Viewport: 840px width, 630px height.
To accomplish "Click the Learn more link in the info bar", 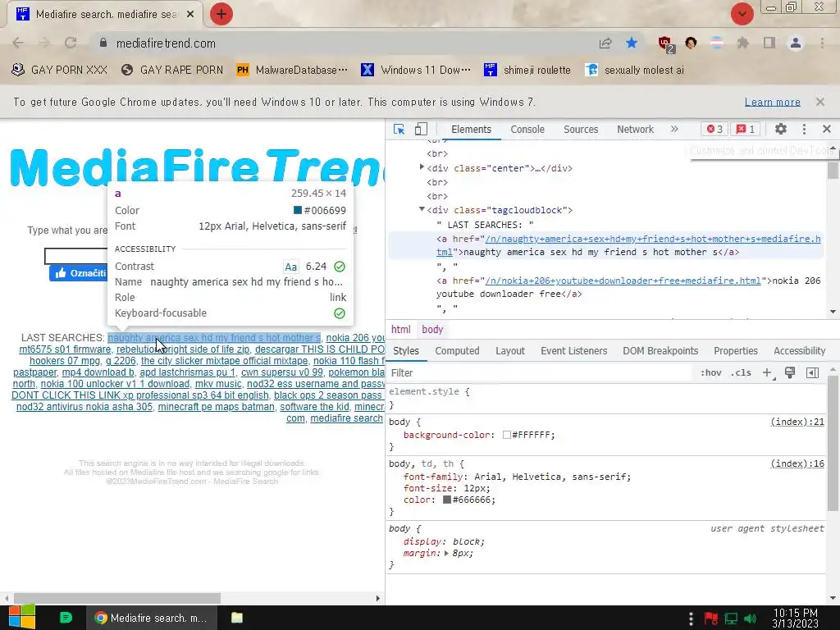I will pyautogui.click(x=773, y=102).
